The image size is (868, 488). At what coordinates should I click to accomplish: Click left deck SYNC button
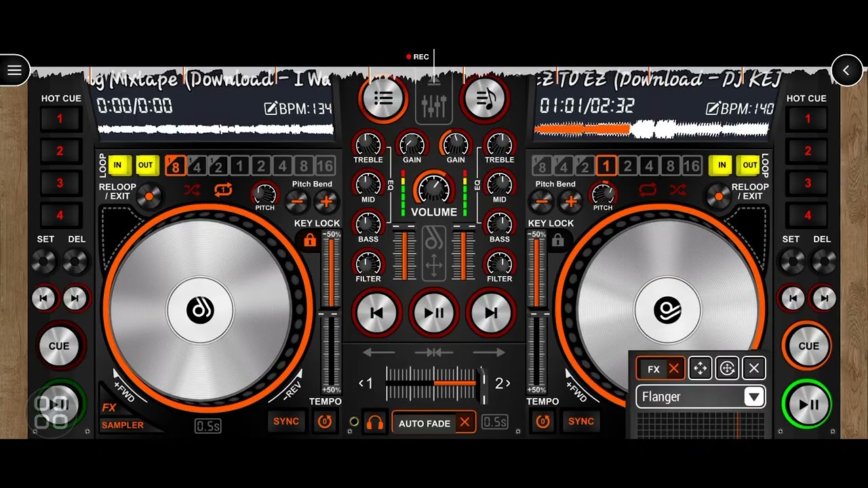(x=286, y=422)
